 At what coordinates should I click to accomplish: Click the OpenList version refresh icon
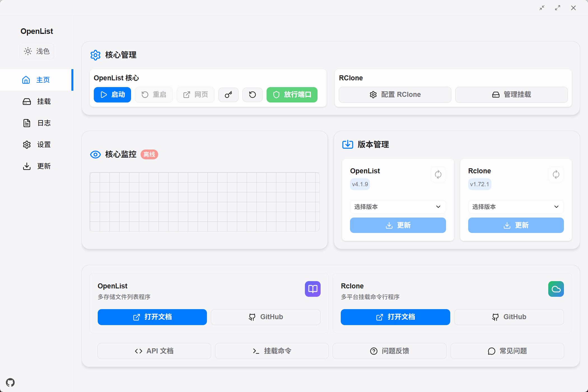coord(438,174)
